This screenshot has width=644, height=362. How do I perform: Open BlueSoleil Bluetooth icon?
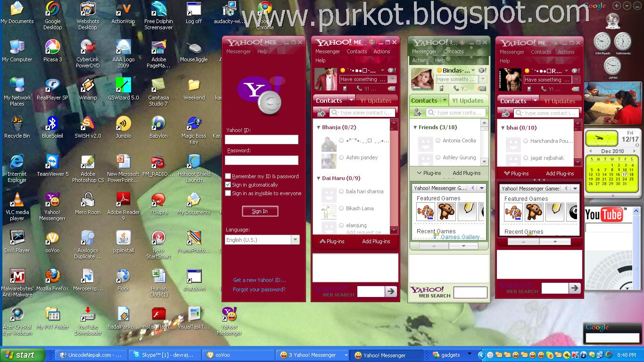click(x=53, y=127)
